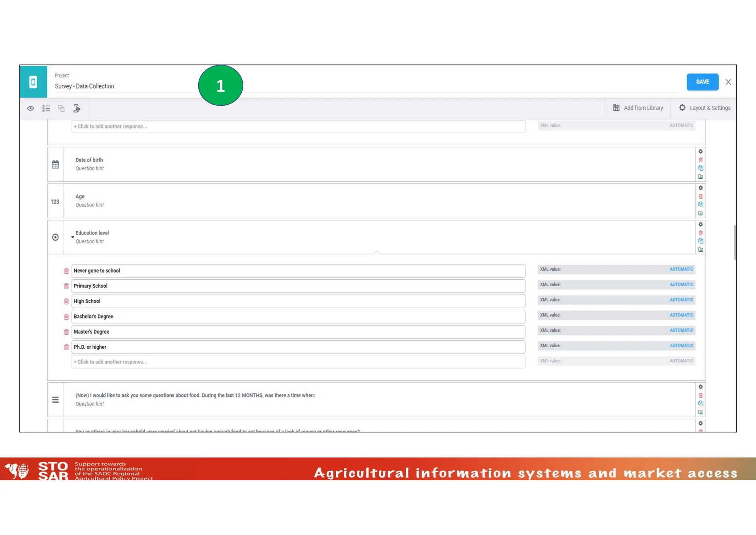The image size is (756, 535).
Task: Open settings gear for Date of birth question
Action: point(701,151)
